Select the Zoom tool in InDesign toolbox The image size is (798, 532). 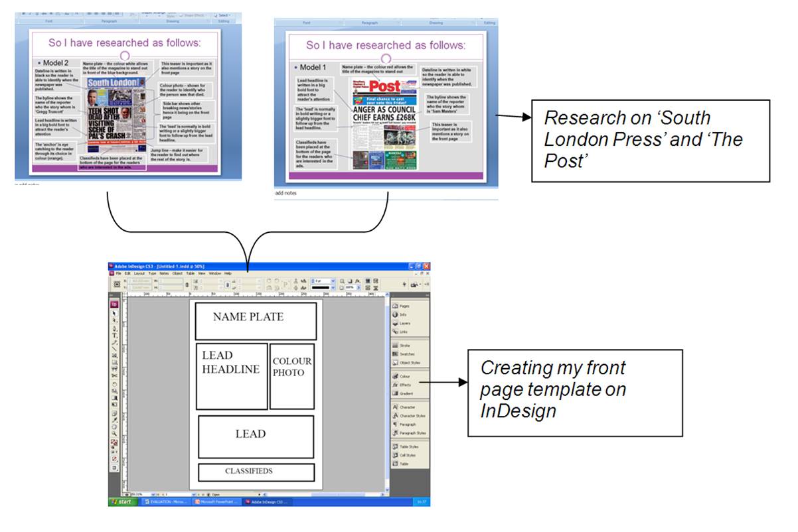114,433
